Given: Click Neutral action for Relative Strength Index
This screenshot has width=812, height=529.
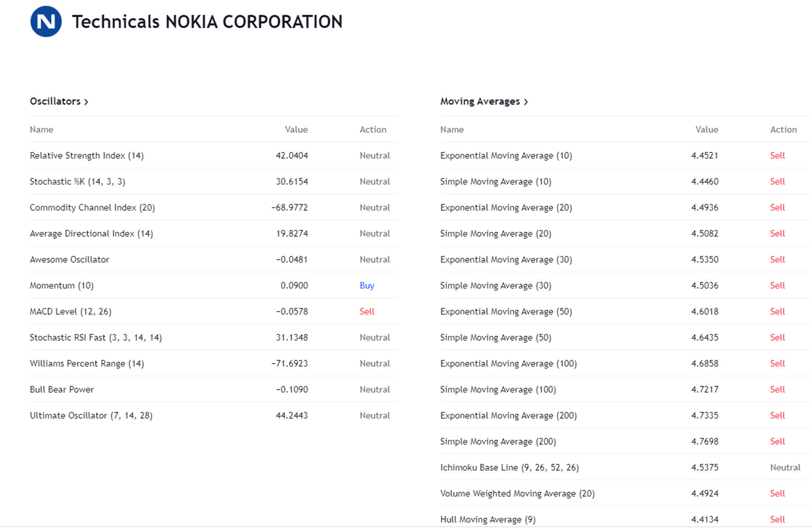Looking at the screenshot, I should pos(375,156).
